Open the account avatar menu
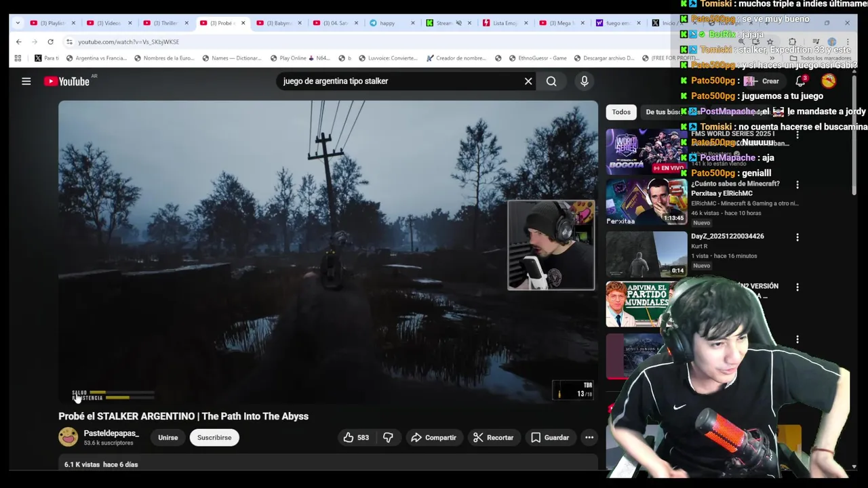Screen dimensions: 868x488 (829, 81)
